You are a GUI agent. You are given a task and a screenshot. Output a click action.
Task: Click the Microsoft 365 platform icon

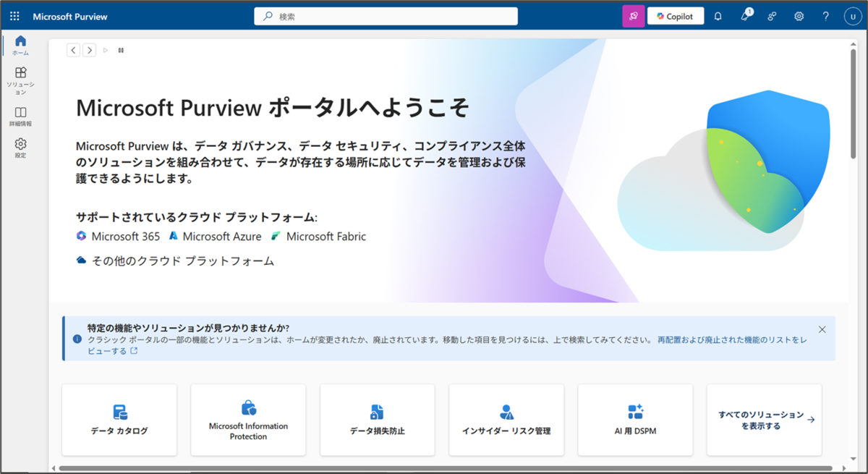(81, 236)
